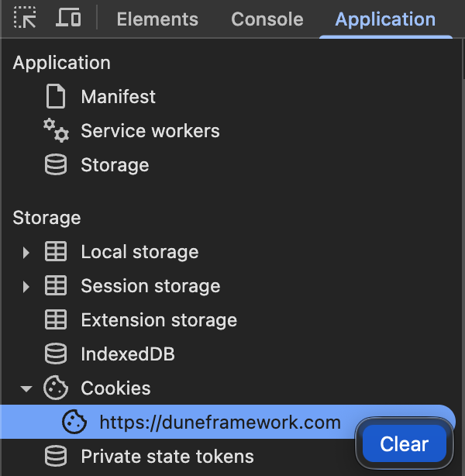465x476 pixels.
Task: Click the Storage database icon under Application
Action: (56, 165)
